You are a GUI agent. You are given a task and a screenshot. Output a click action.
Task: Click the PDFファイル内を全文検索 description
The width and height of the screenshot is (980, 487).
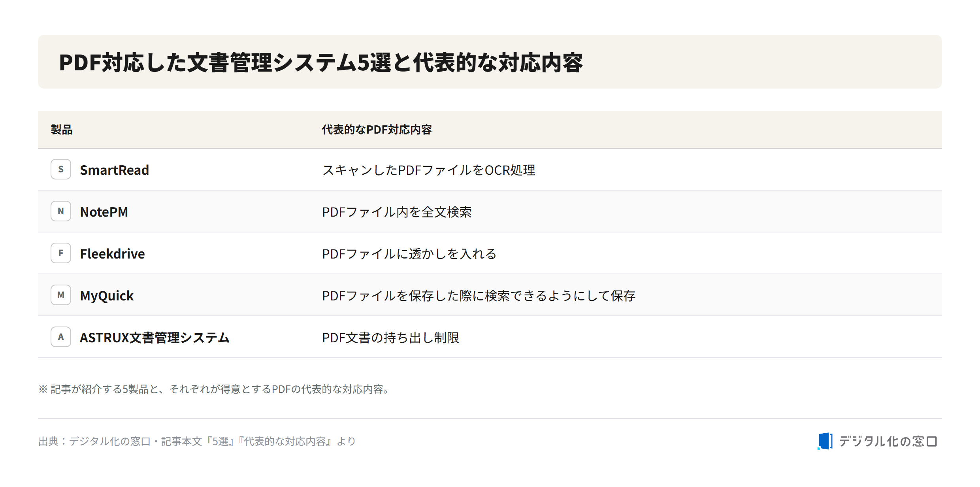coord(397,212)
